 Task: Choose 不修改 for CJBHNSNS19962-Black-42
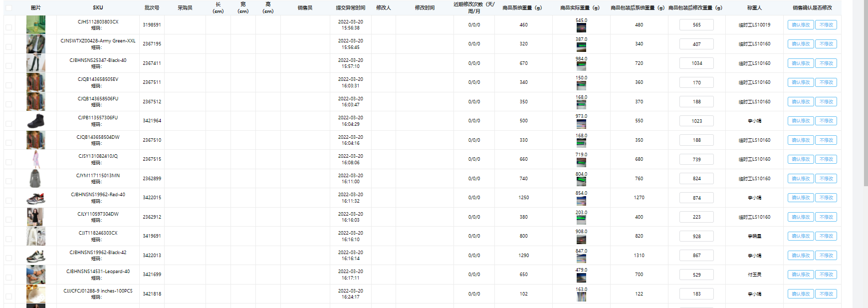826,256
